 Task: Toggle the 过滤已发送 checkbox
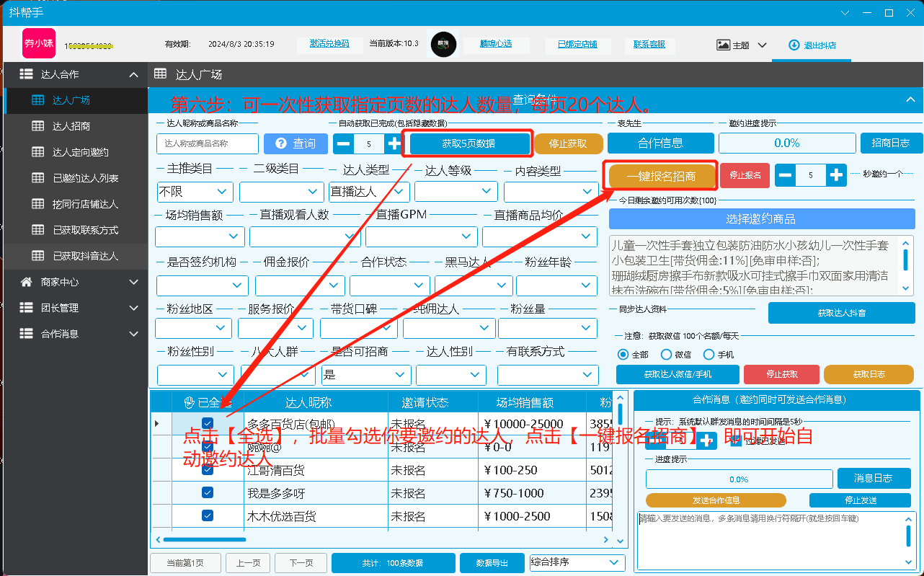736,440
